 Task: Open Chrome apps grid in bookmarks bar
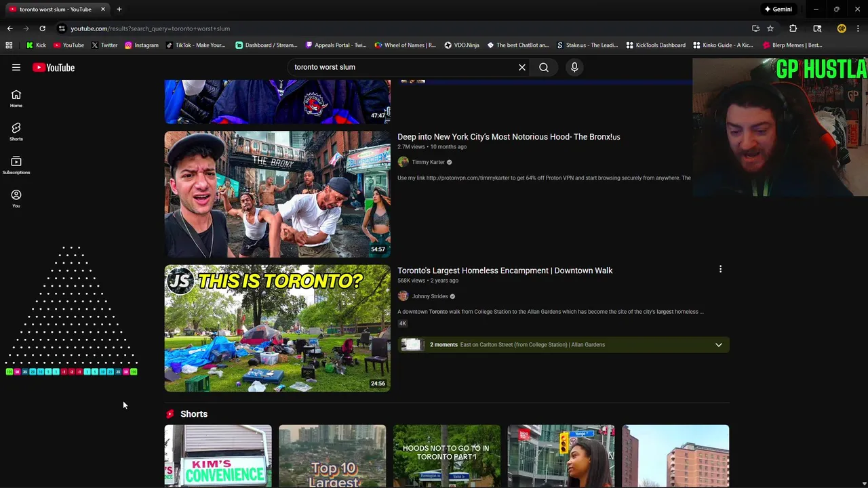(x=9, y=45)
